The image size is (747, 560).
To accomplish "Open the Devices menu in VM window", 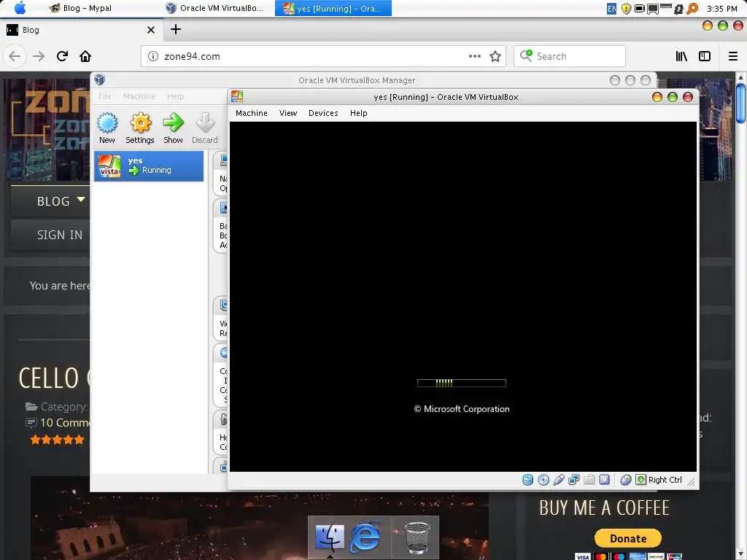I will pos(323,113).
